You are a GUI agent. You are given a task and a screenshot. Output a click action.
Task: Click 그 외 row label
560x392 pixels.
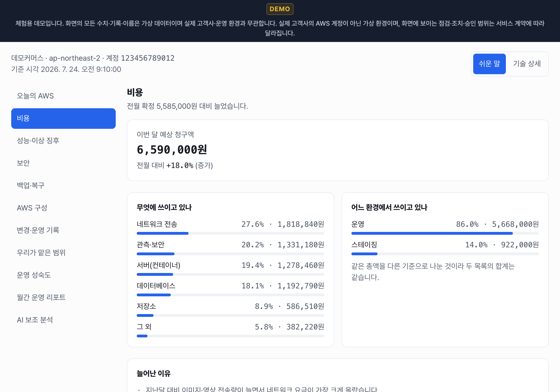[144, 327]
